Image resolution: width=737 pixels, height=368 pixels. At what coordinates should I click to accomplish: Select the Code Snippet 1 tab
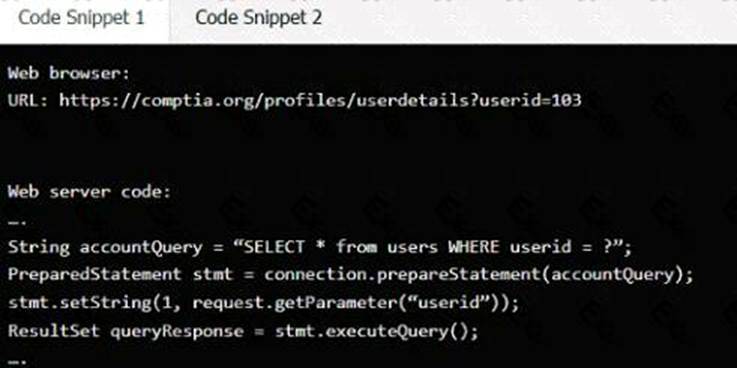tap(81, 18)
